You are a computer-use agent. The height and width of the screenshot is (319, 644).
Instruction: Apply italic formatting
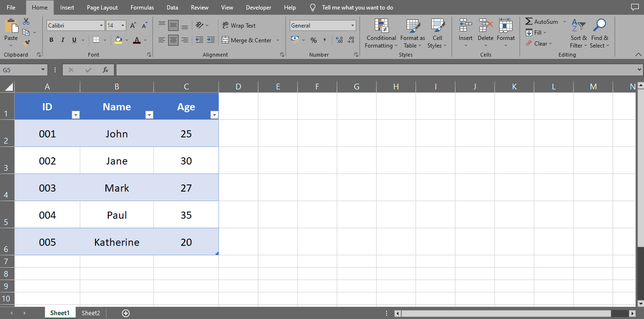pyautogui.click(x=62, y=40)
